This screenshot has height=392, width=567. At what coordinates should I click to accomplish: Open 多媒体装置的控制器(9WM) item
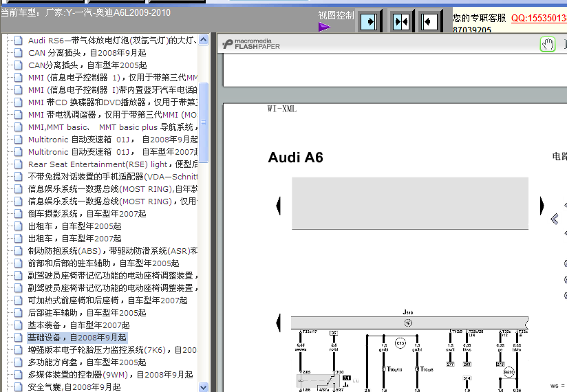coord(111,375)
